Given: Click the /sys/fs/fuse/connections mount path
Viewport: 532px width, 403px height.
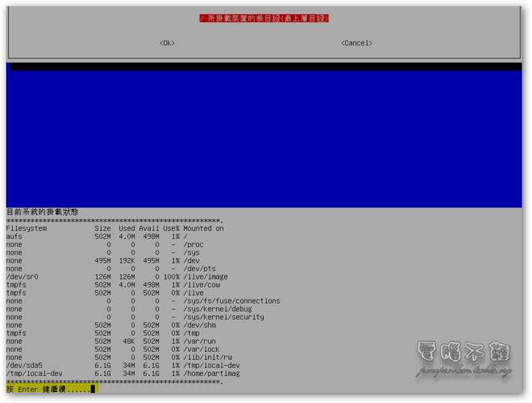Looking at the screenshot, I should [x=232, y=301].
